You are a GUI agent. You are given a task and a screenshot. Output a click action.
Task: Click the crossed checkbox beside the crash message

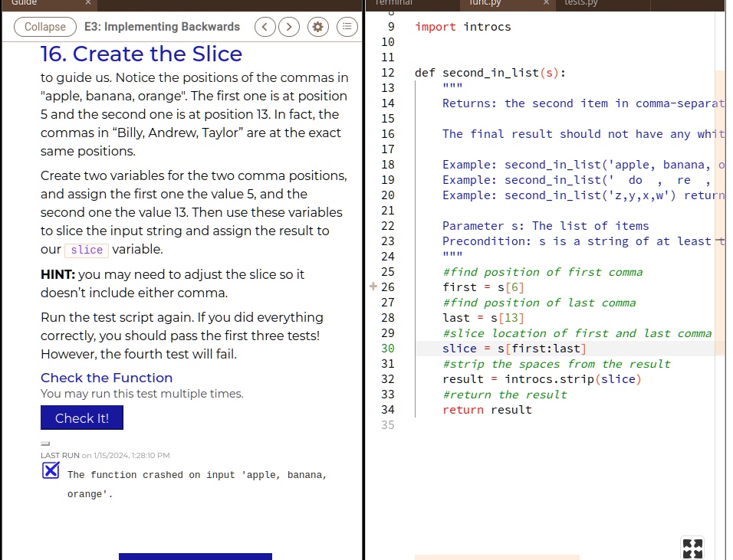tap(51, 470)
